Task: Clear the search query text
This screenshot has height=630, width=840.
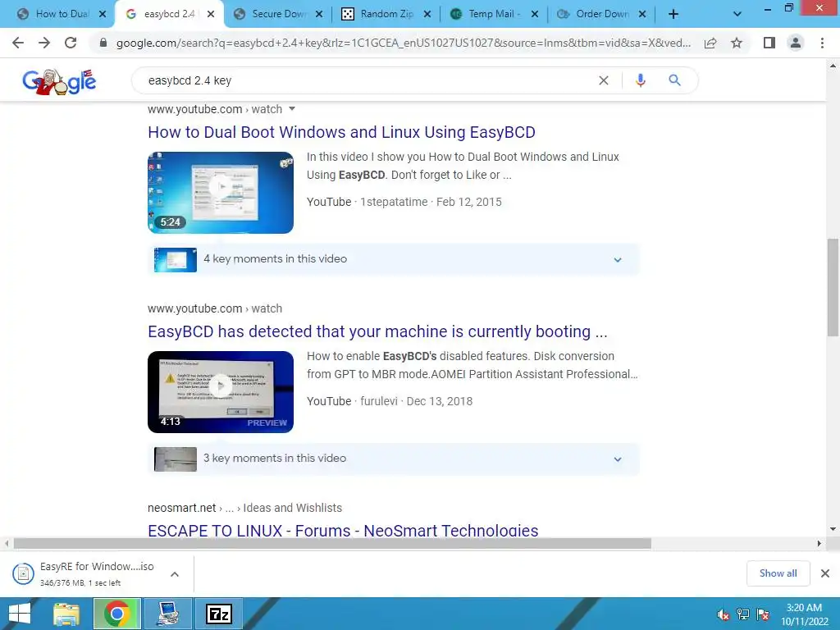Action: coord(603,80)
